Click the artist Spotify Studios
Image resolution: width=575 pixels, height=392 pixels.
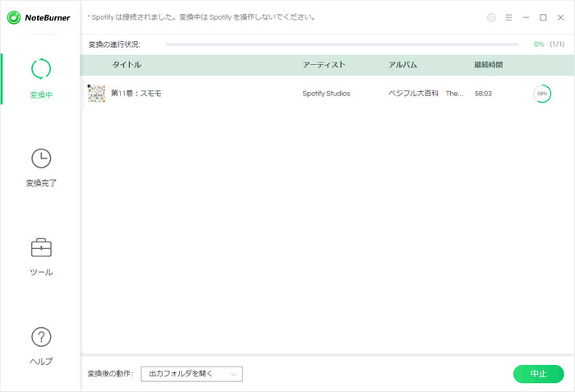326,94
